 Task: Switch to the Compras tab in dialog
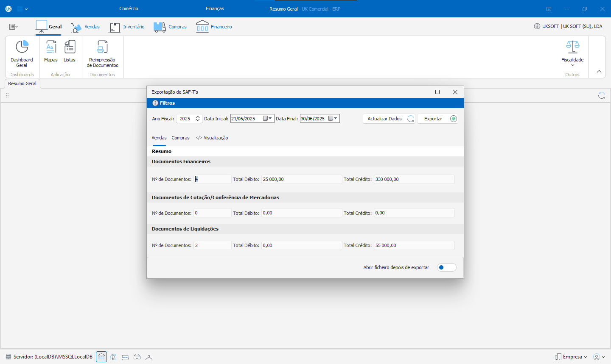click(180, 138)
